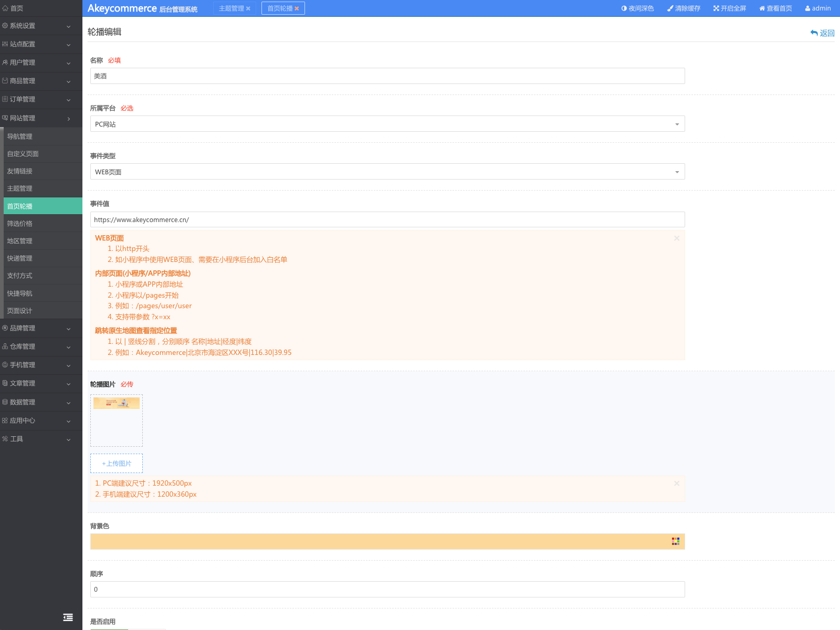840x630 pixels.
Task: Expand the 站点配置 menu chevron
Action: click(x=68, y=45)
